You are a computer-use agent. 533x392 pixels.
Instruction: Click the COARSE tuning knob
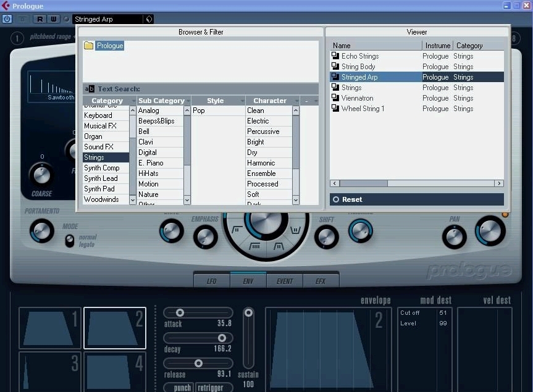click(x=41, y=175)
